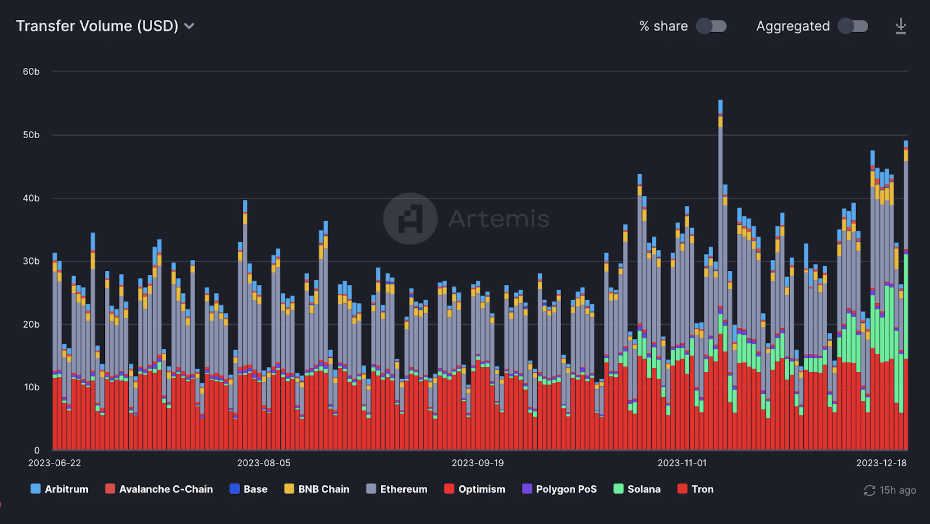Click the 2023-08-05 x-axis date label

[264, 462]
